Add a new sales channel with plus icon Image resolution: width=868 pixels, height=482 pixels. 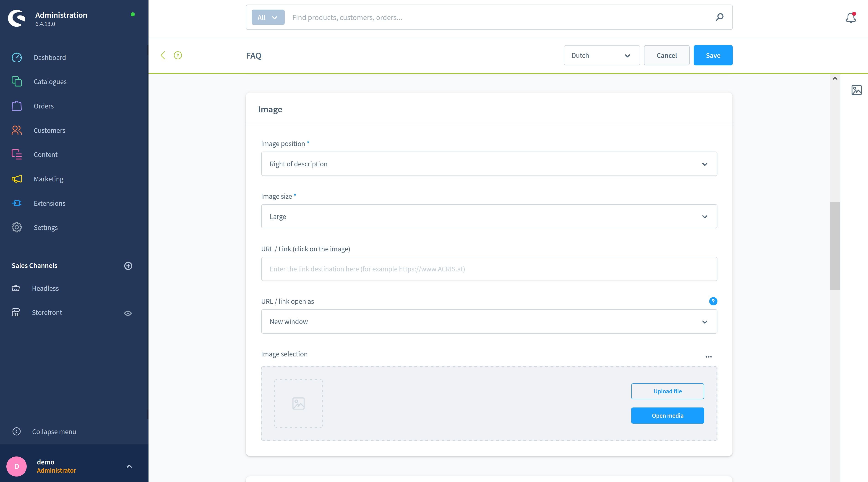coord(128,266)
